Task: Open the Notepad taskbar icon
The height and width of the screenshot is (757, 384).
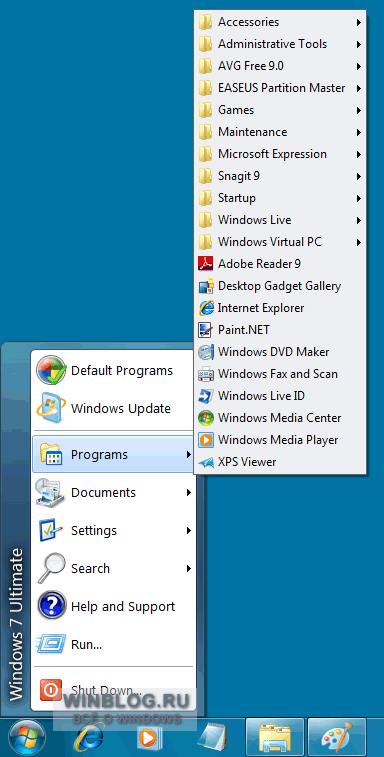Action: tap(213, 738)
